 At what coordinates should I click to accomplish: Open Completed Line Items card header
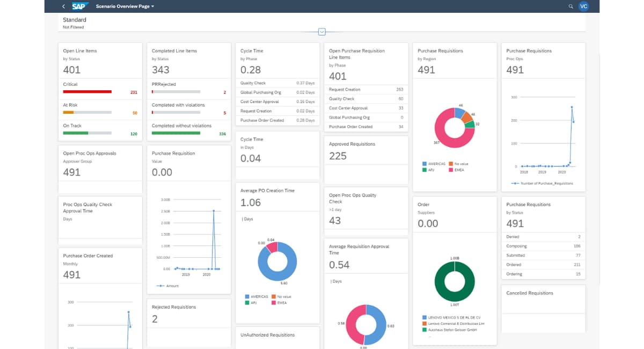tap(174, 51)
